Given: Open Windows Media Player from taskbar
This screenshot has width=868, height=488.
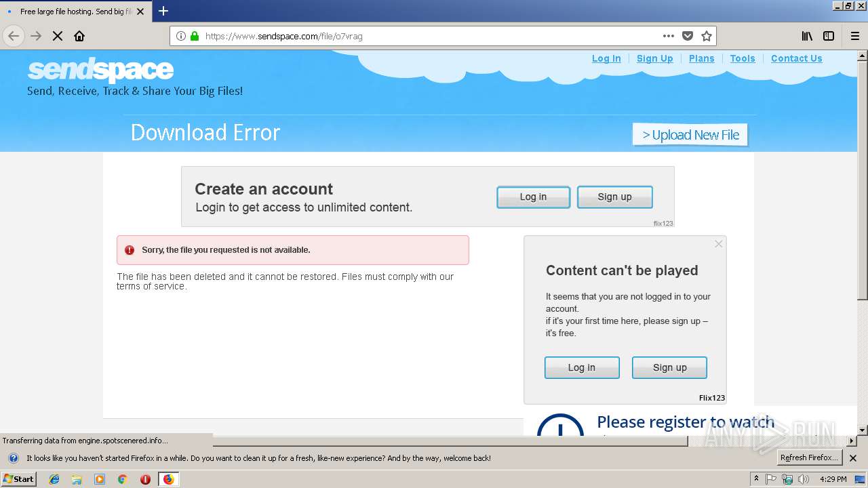Looking at the screenshot, I should 100,479.
